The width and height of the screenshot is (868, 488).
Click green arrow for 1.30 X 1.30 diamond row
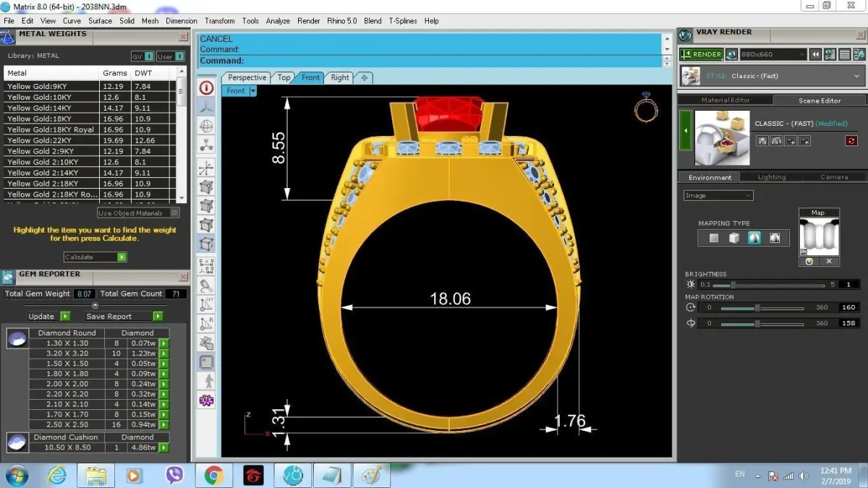point(163,343)
